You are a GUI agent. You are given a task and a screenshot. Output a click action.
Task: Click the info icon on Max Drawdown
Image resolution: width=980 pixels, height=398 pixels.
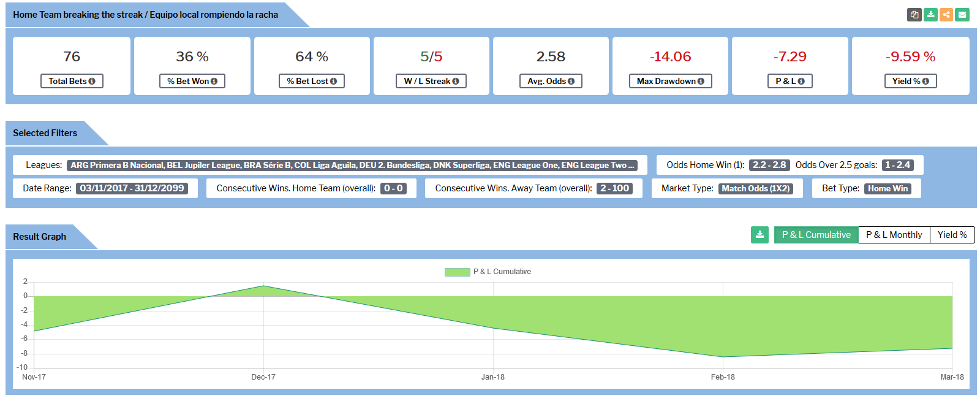pos(701,81)
